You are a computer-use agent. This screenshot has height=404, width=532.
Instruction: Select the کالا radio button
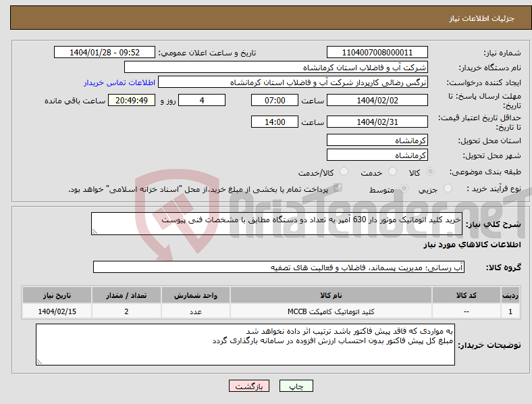pos(430,172)
